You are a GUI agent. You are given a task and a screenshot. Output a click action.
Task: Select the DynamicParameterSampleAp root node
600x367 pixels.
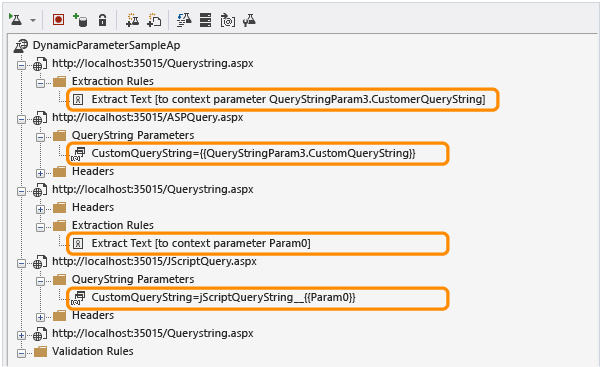106,45
